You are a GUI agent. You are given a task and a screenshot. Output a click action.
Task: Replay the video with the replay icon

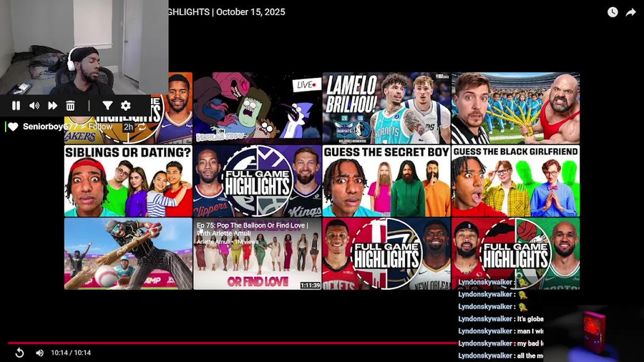coord(19,353)
